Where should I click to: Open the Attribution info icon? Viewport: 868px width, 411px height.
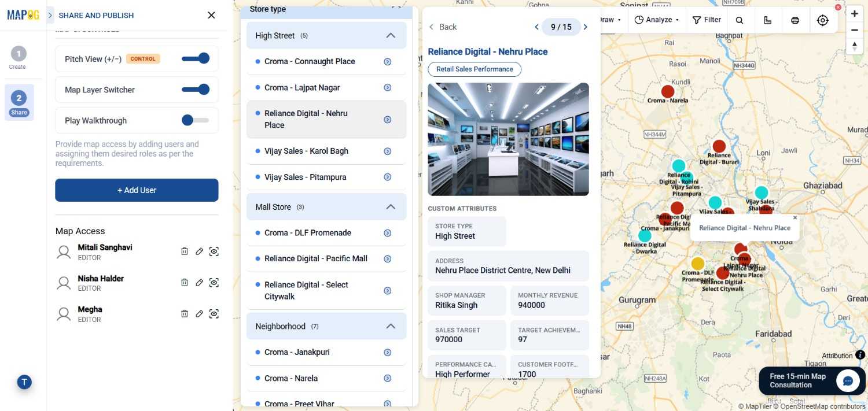860,355
